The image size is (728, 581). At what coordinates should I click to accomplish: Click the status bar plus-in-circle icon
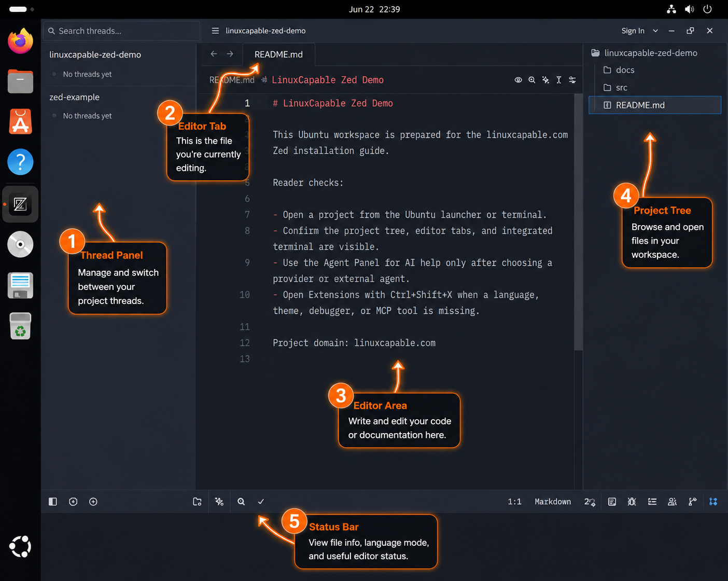pos(93,502)
